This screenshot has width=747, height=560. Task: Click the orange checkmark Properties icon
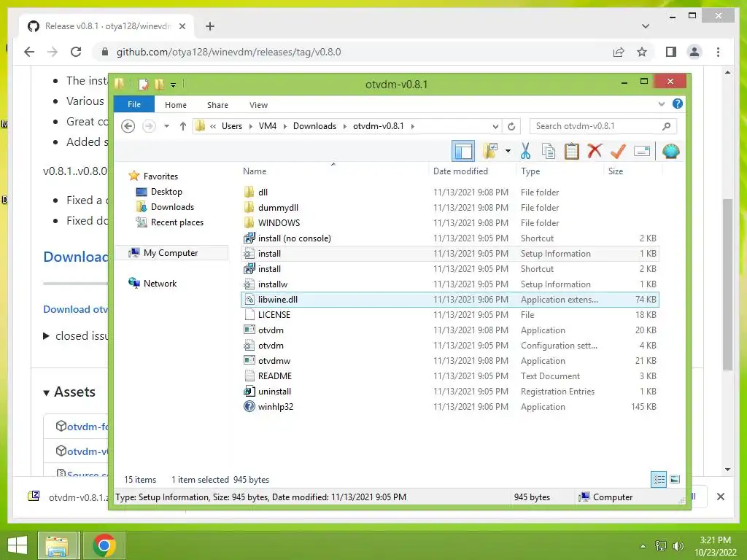tap(618, 152)
